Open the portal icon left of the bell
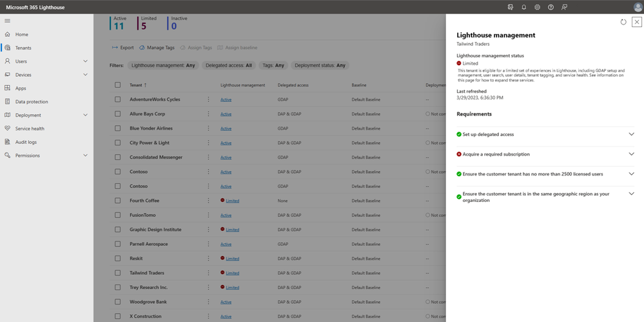 pyautogui.click(x=511, y=7)
